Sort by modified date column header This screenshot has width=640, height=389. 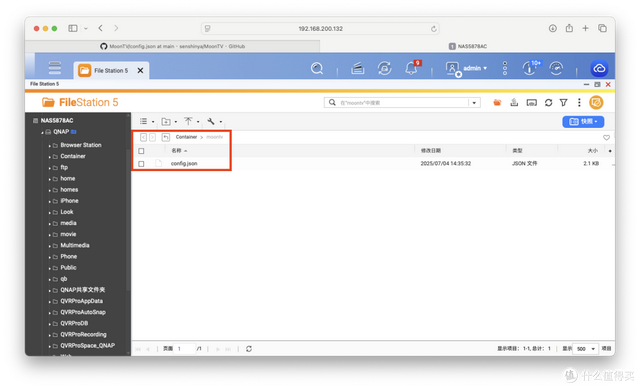click(431, 151)
